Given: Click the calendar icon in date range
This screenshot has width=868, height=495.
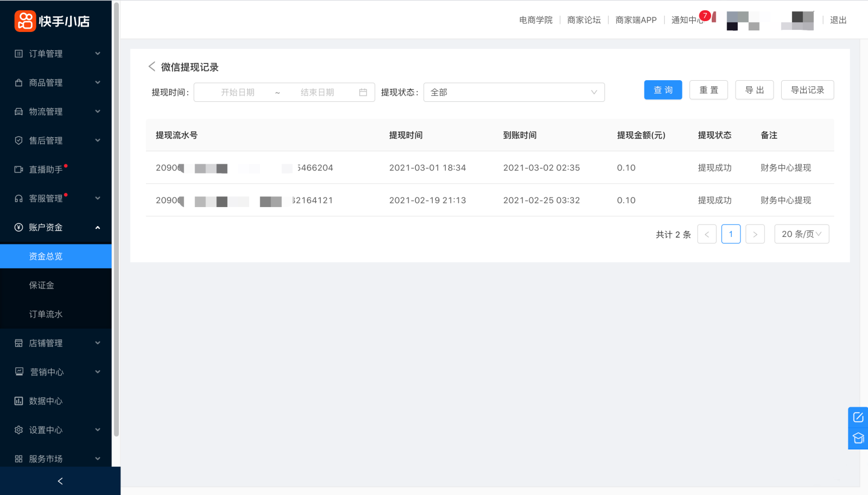Looking at the screenshot, I should (x=363, y=93).
